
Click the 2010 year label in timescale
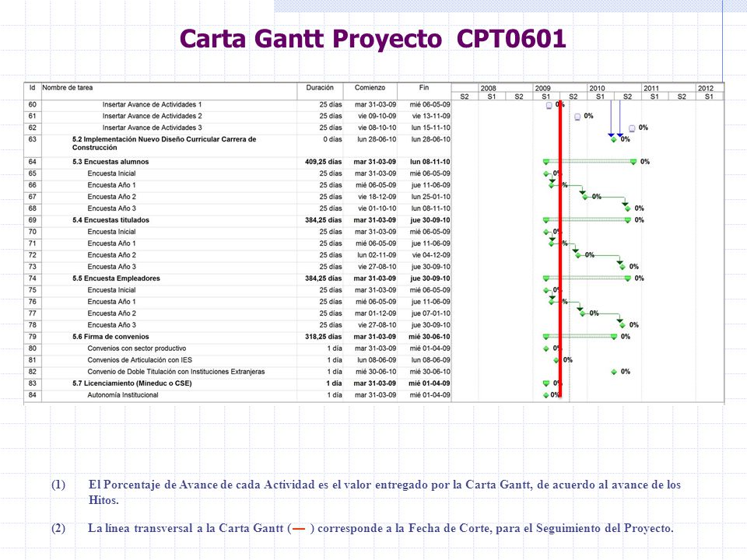tap(597, 88)
